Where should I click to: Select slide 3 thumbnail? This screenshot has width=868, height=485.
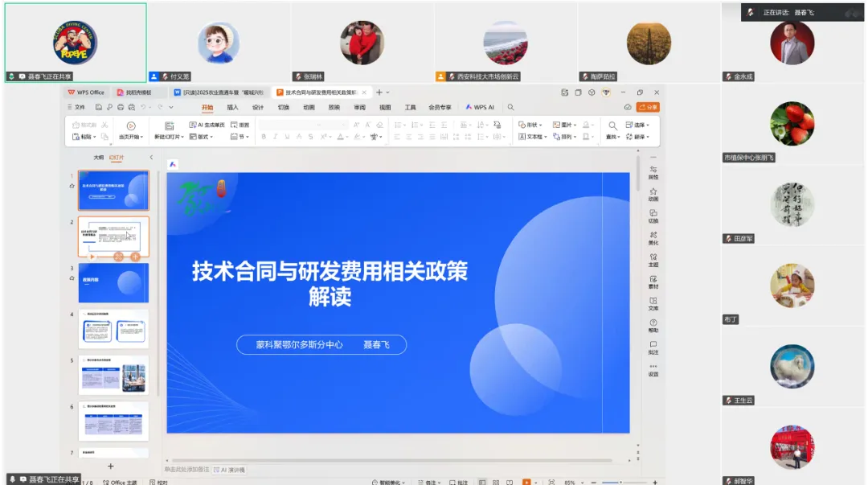point(113,282)
